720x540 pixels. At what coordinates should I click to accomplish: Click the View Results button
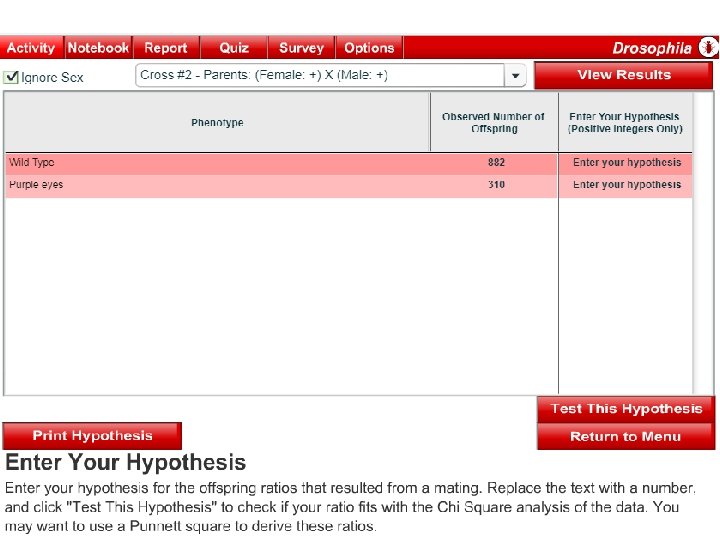click(x=624, y=75)
